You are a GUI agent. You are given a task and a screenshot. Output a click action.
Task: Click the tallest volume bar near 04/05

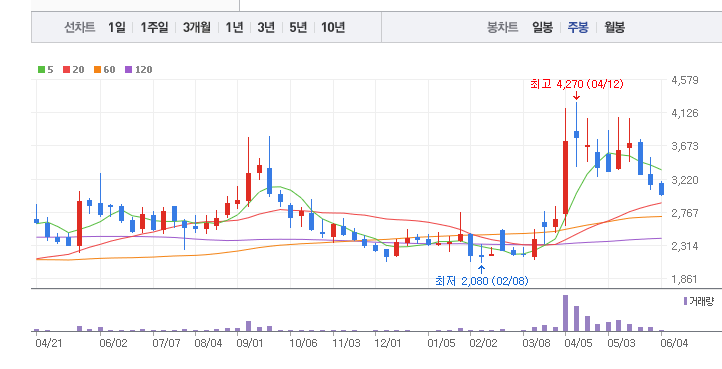[565, 313]
